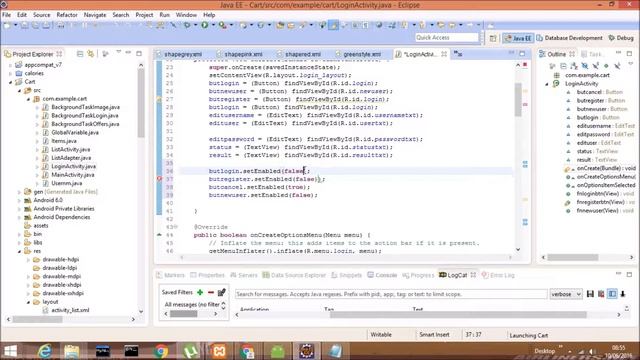The height and width of the screenshot is (360, 640).
Task: Collapse the res folder
Action: click(x=19, y=251)
